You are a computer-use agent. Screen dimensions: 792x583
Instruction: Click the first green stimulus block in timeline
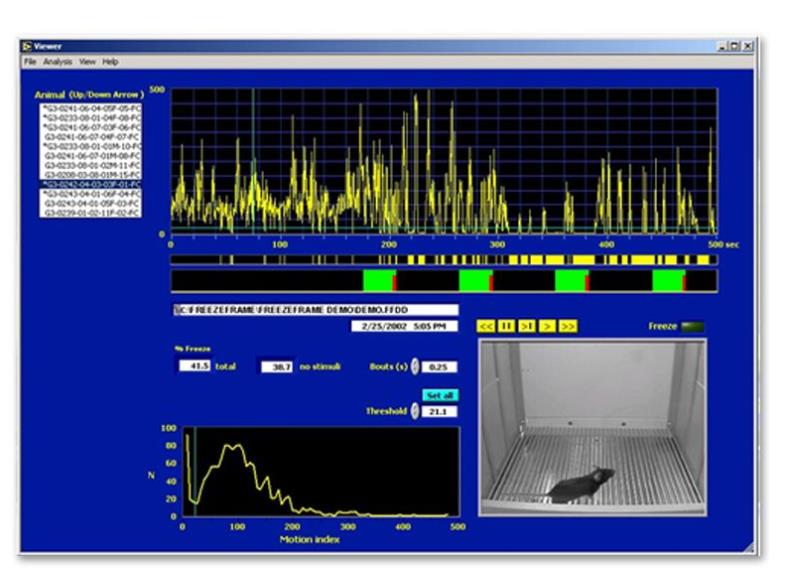tap(378, 280)
